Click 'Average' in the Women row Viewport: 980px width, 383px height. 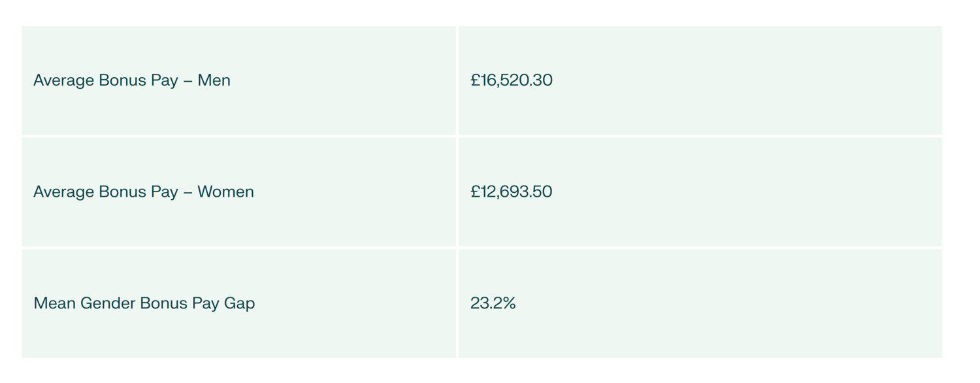click(x=63, y=191)
